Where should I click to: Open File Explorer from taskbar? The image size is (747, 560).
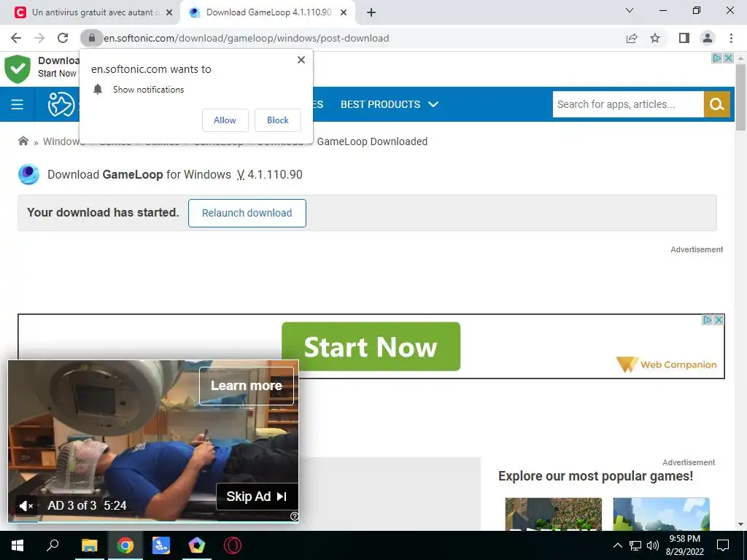pos(89,545)
